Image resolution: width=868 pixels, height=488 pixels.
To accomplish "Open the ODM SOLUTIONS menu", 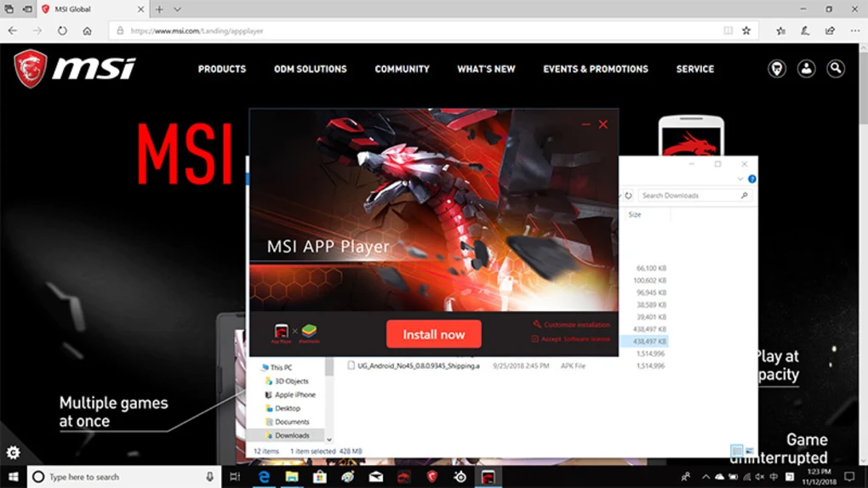I will point(310,69).
